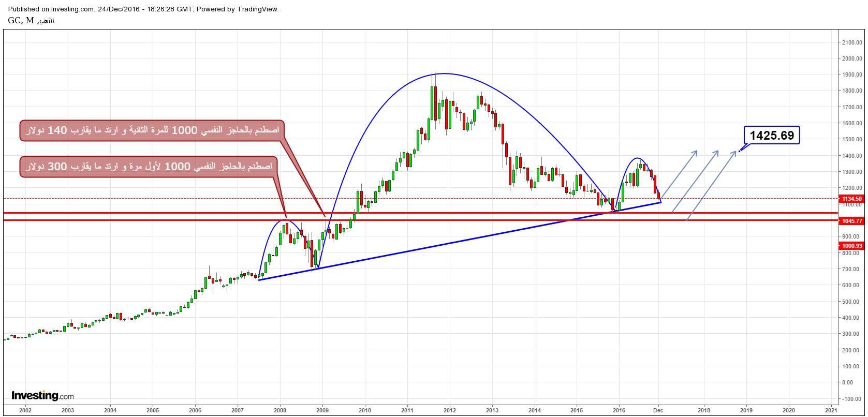868x417 pixels.
Task: Click the -100.00 price axis label
Action: 851,398
